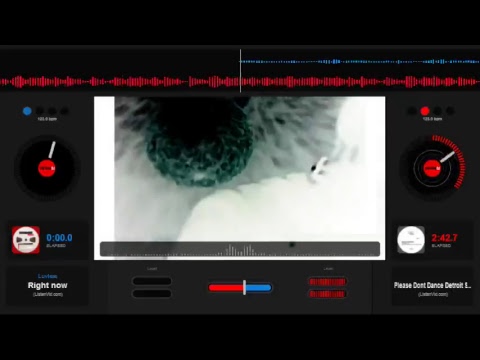Click 'Please Dont Dance Detroit S...' track title

(432, 285)
